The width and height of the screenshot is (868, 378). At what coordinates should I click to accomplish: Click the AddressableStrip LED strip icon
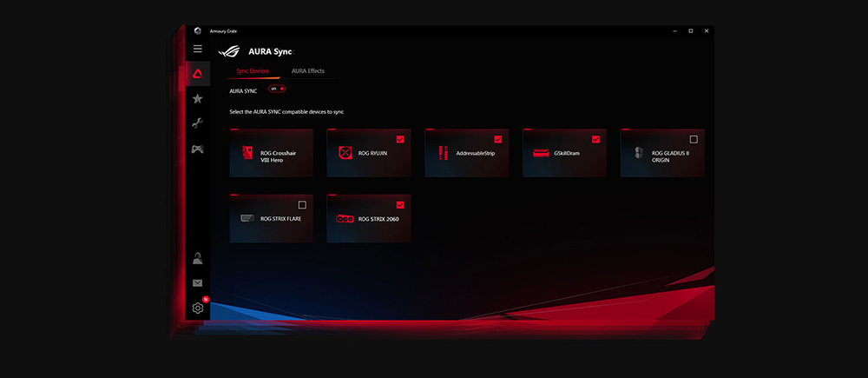(443, 153)
